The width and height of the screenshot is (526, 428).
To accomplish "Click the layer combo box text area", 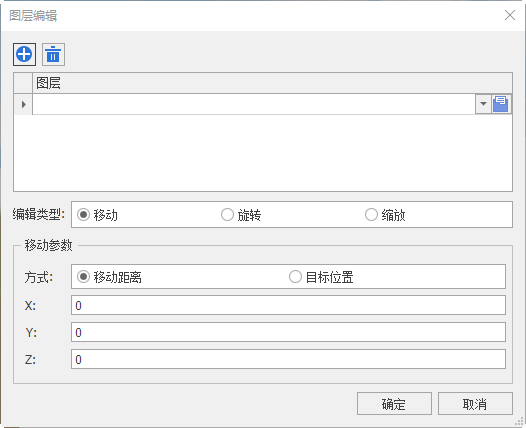I will point(254,104).
